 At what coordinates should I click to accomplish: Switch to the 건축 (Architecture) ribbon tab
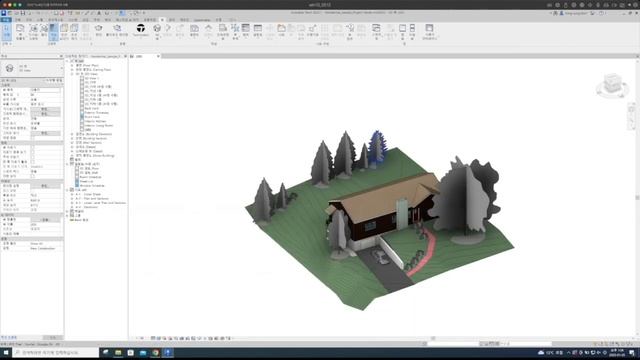pyautogui.click(x=18, y=20)
